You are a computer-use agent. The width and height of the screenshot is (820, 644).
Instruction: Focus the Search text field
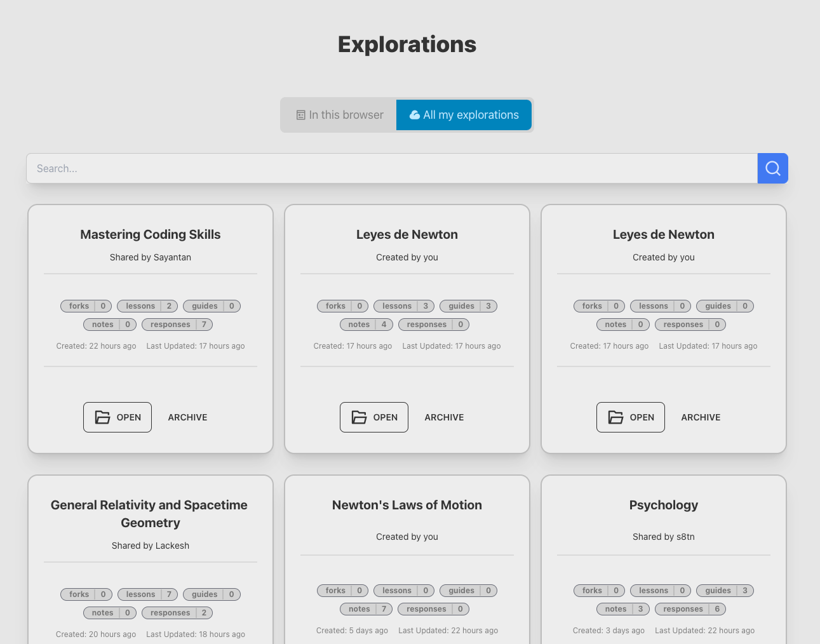391,168
